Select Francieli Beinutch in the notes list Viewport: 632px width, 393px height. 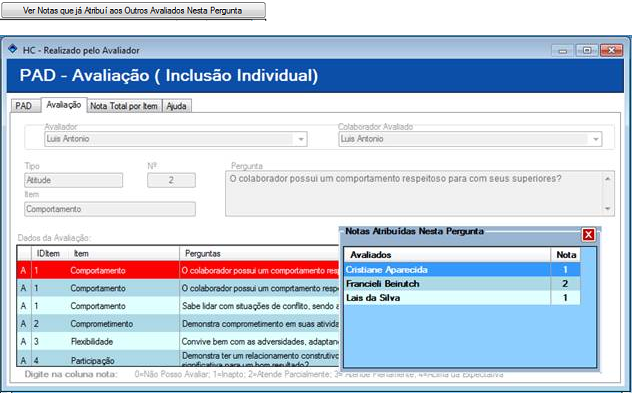pos(462,284)
